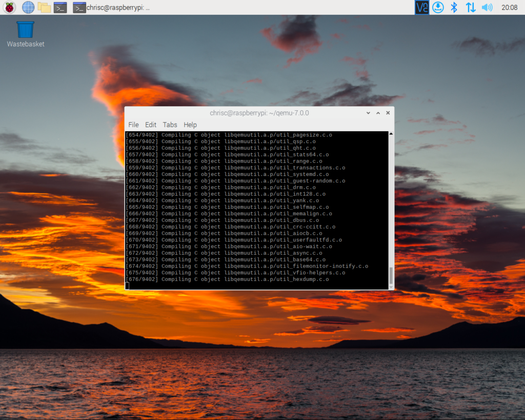Image resolution: width=525 pixels, height=420 pixels.
Task: Open the Raspberry Pi applications menu
Action: (x=9, y=7)
